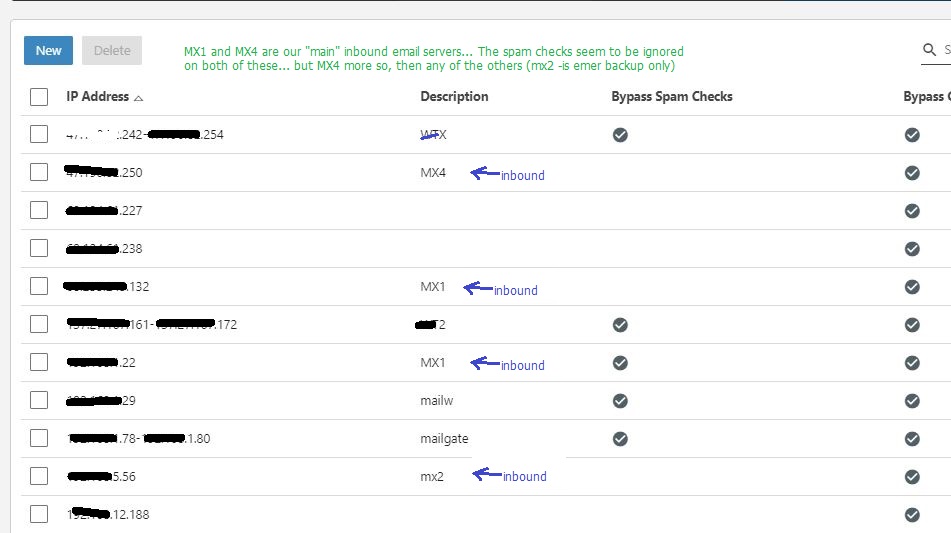Sort by IP Address column header

(97, 97)
